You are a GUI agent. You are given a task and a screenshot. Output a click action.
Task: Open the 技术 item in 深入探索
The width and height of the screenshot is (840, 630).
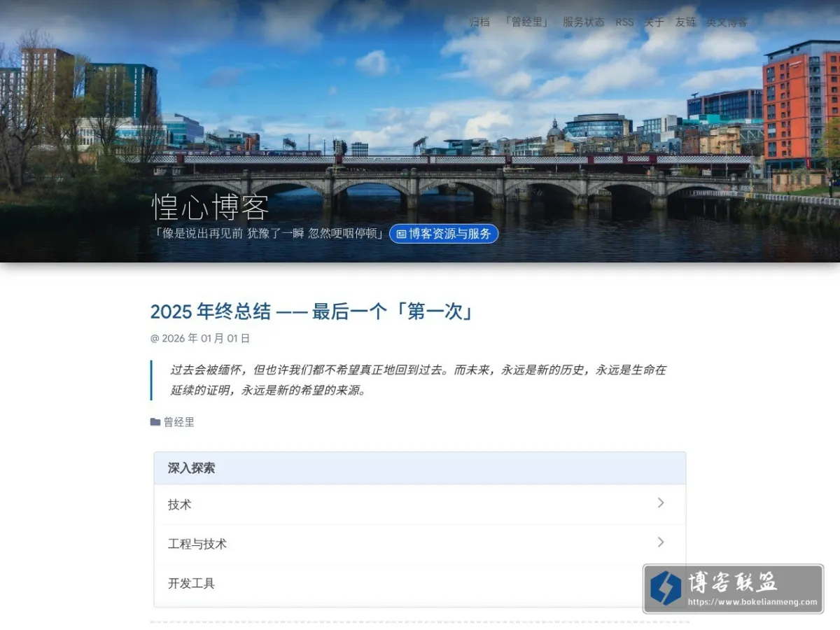[x=420, y=505]
